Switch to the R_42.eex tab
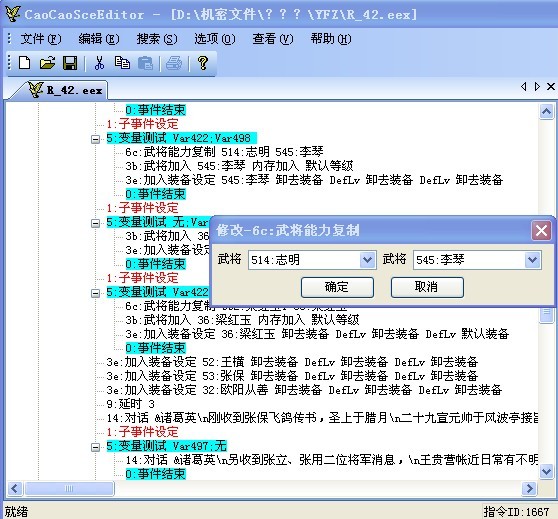 [66, 90]
